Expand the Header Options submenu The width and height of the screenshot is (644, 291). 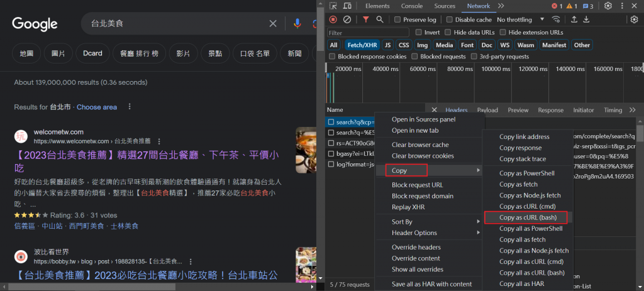tap(428, 233)
